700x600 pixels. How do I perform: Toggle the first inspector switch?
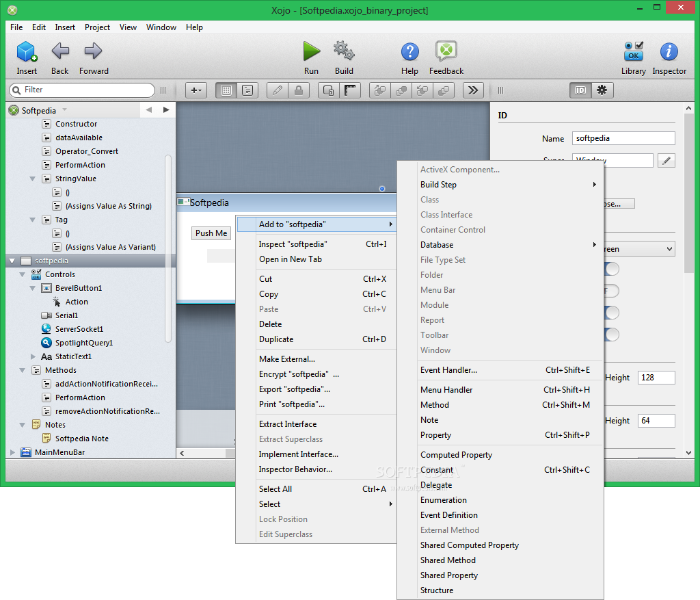tap(612, 269)
